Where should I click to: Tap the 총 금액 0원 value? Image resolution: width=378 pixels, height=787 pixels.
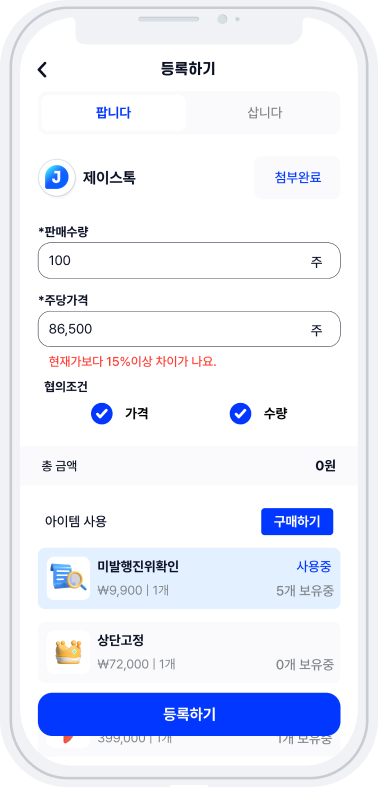pos(325,466)
